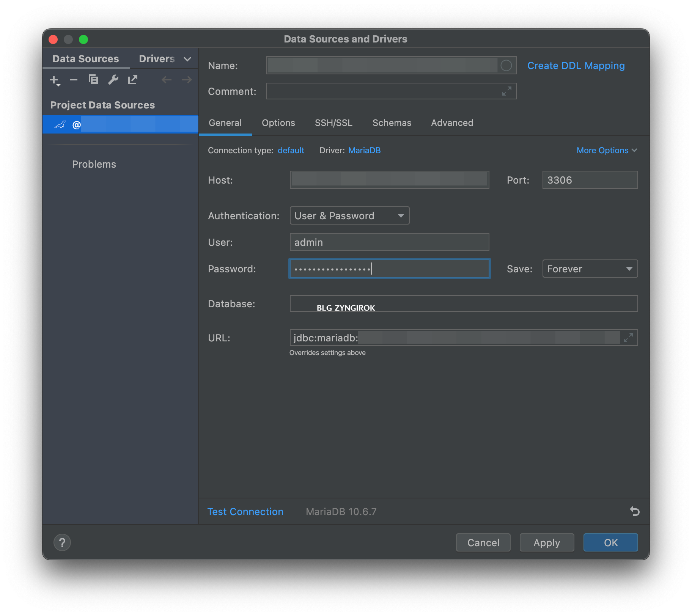Viewport: 692px width, 616px height.
Task: Click Test Connection link
Action: (x=245, y=512)
